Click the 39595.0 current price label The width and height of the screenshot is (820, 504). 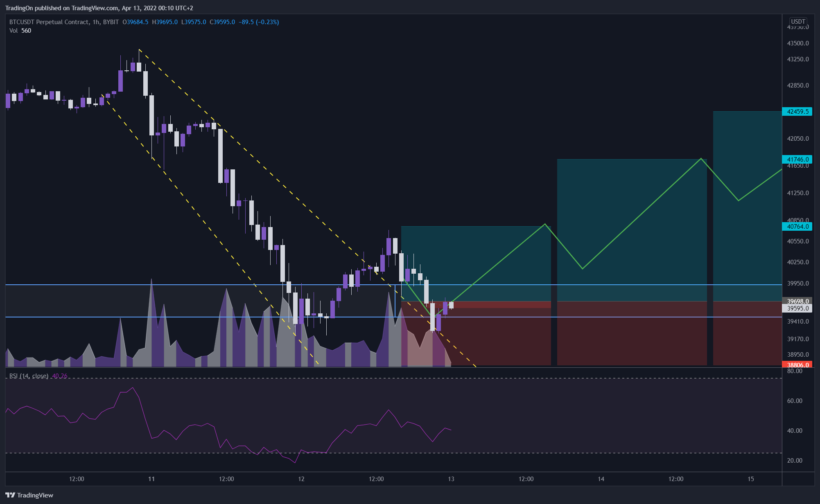pyautogui.click(x=797, y=308)
